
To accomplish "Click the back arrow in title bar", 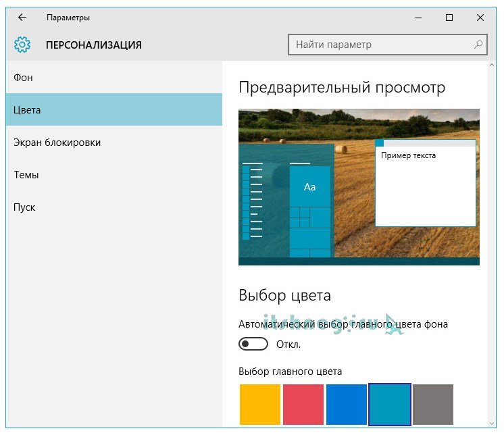I will click(x=22, y=18).
